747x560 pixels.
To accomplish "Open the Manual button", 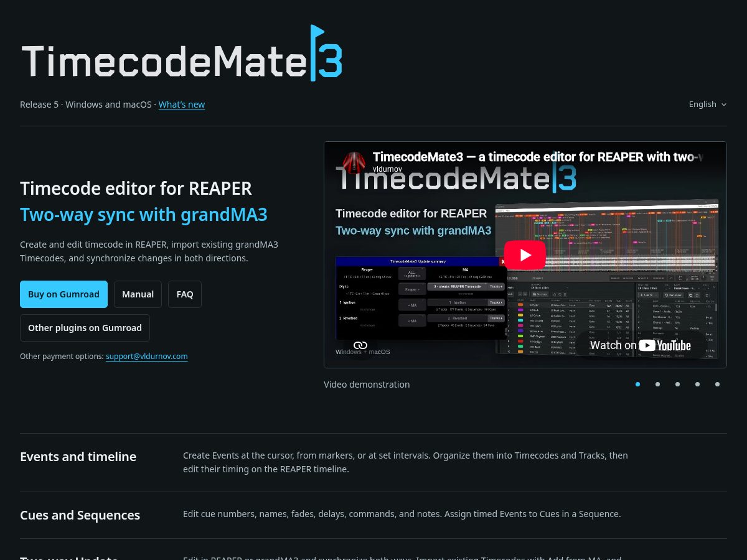I will click(138, 294).
